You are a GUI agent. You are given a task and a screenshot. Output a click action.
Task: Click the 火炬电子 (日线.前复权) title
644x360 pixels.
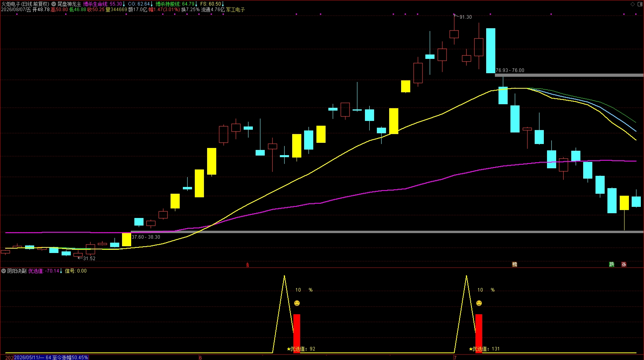25,4
